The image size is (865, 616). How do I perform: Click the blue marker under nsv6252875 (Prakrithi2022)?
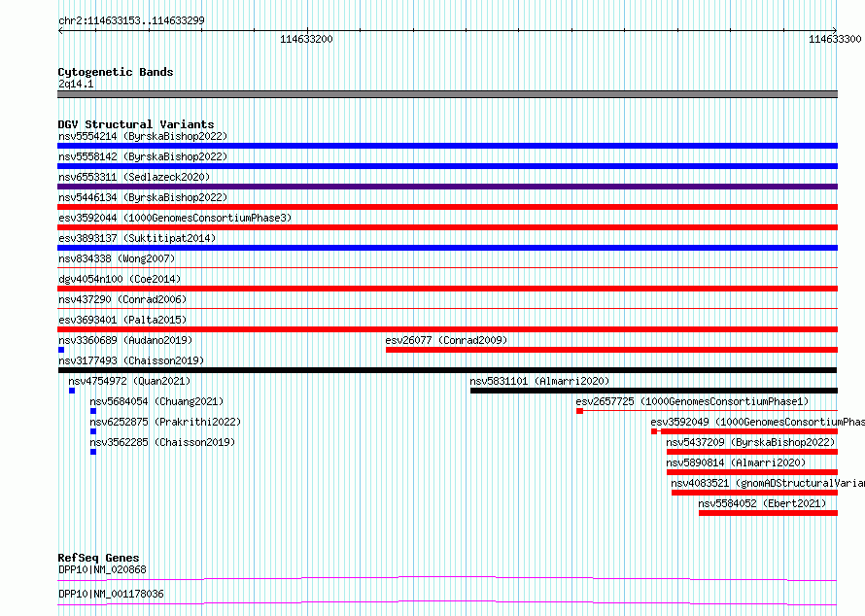pos(93,431)
